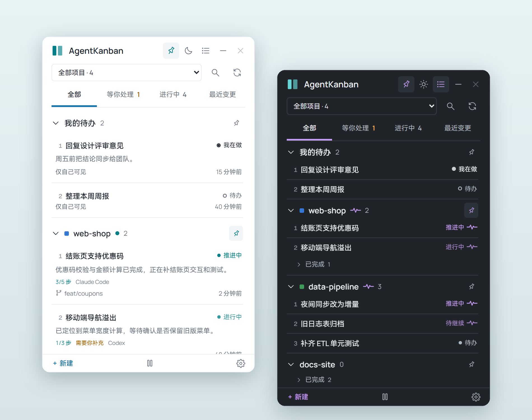Open the feat/coupons branch label

pos(83,293)
